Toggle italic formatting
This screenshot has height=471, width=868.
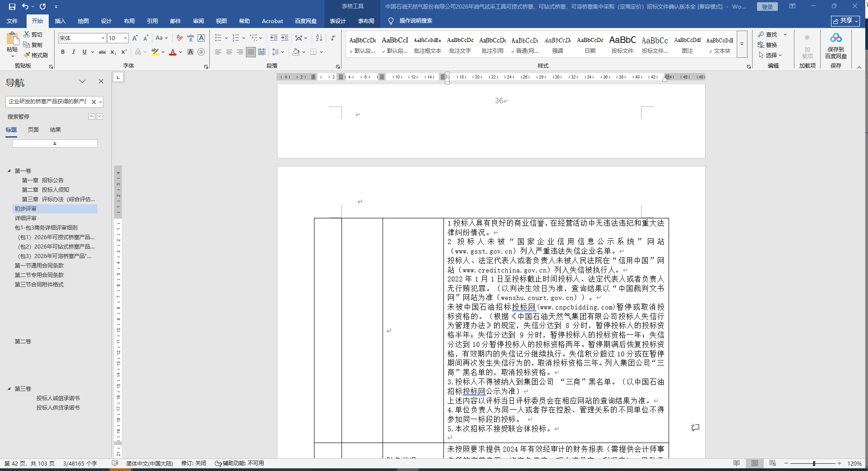click(x=74, y=52)
